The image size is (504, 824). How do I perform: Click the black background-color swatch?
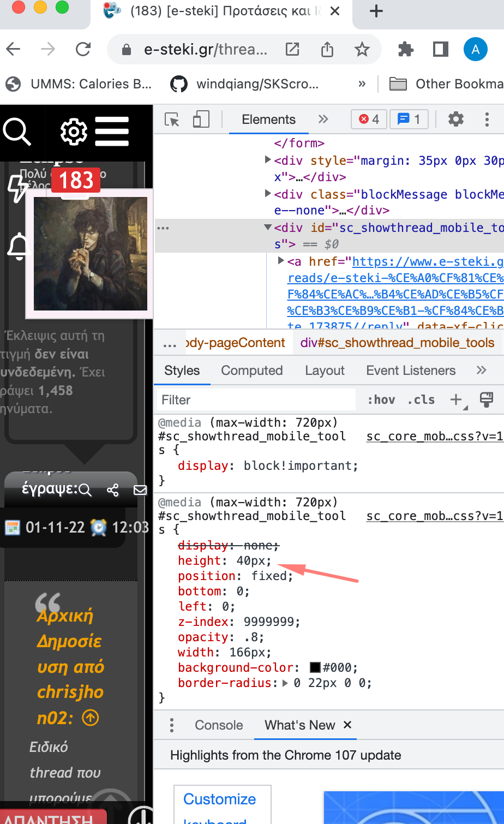(x=315, y=667)
